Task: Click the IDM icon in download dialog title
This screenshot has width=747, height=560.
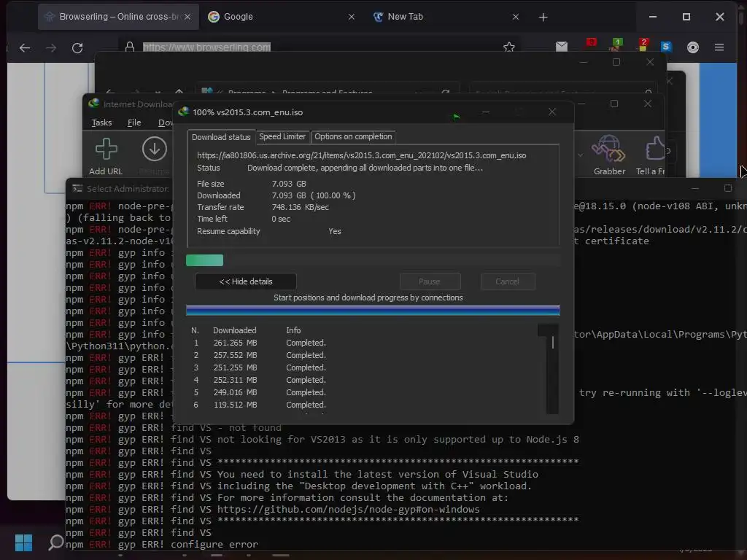Action: point(183,112)
